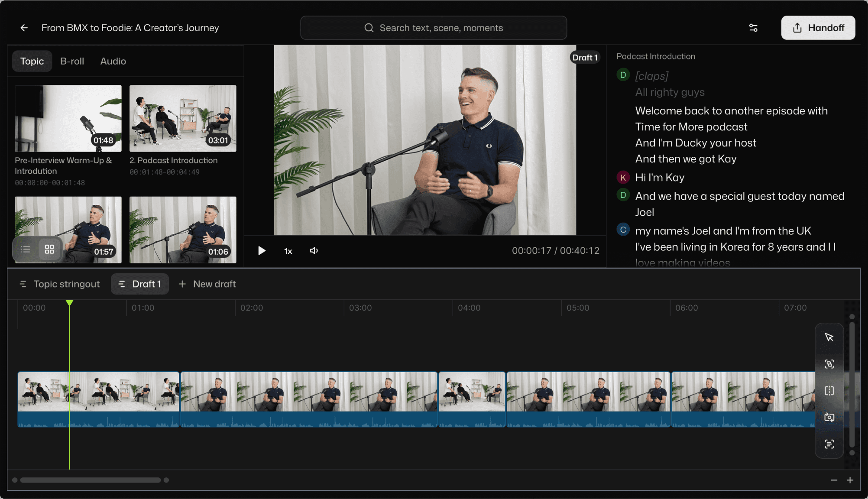
Task: Click the 01:00 mark on timeline ruler
Action: pyautogui.click(x=143, y=308)
